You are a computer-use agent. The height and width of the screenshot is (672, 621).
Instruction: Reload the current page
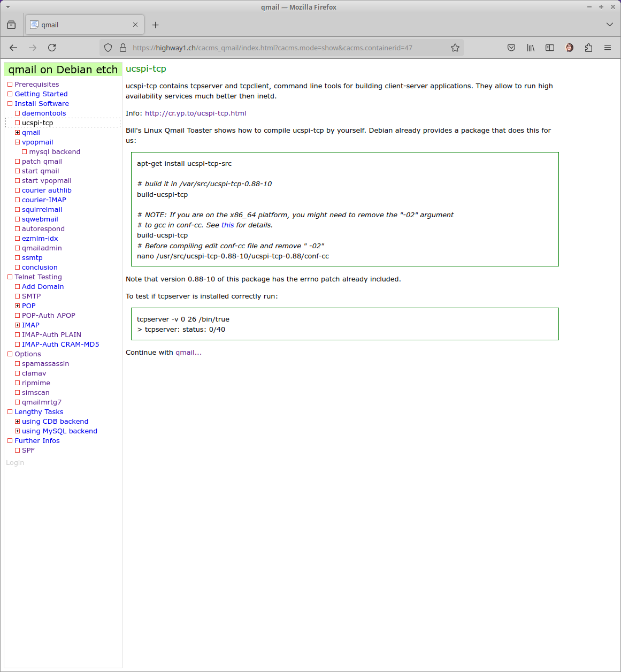[x=52, y=48]
